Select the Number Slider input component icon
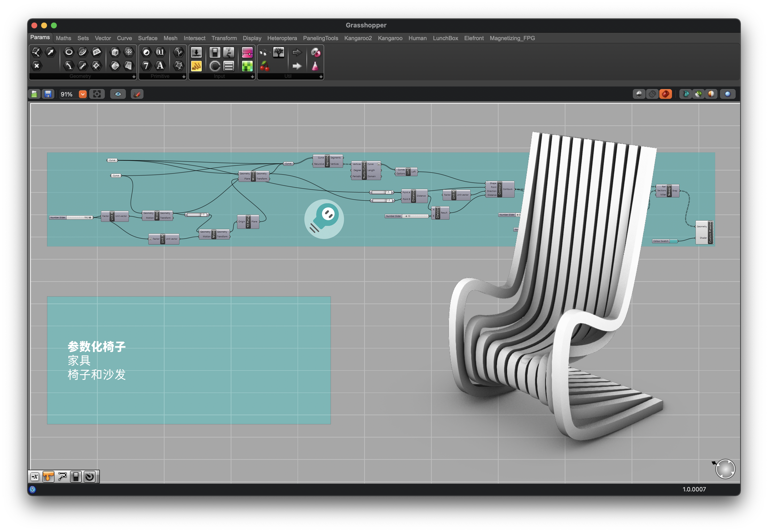768x532 pixels. click(x=196, y=52)
